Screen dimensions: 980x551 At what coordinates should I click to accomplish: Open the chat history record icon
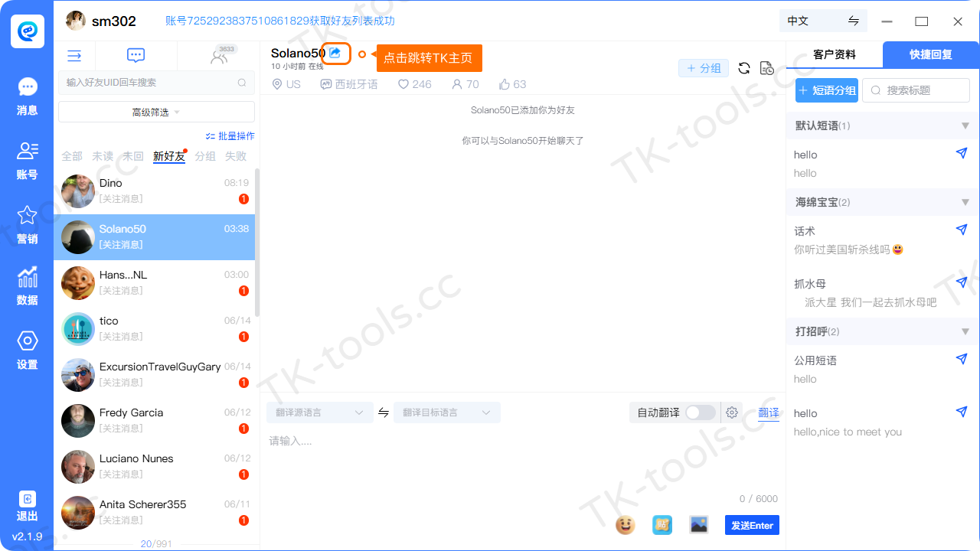[x=766, y=68]
